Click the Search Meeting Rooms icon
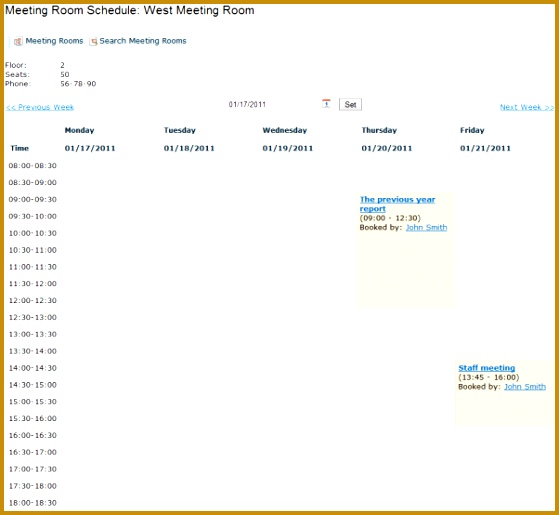This screenshot has height=515, width=559. coord(93,41)
